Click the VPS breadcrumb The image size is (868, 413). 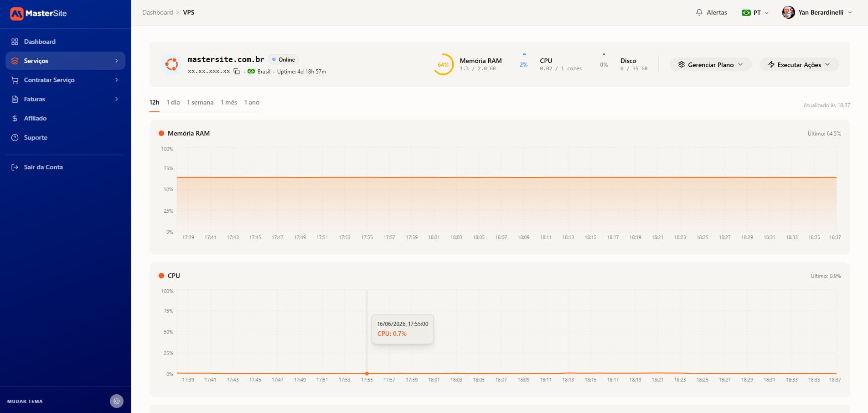[189, 12]
